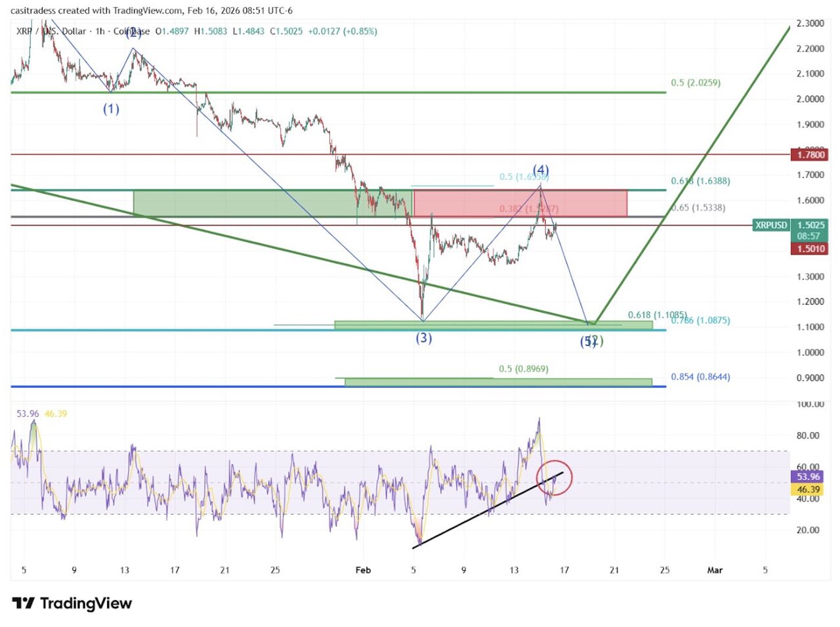The width and height of the screenshot is (840, 627).
Task: Select the 0.854 (0.8644) Fibonacci label
Action: [700, 377]
